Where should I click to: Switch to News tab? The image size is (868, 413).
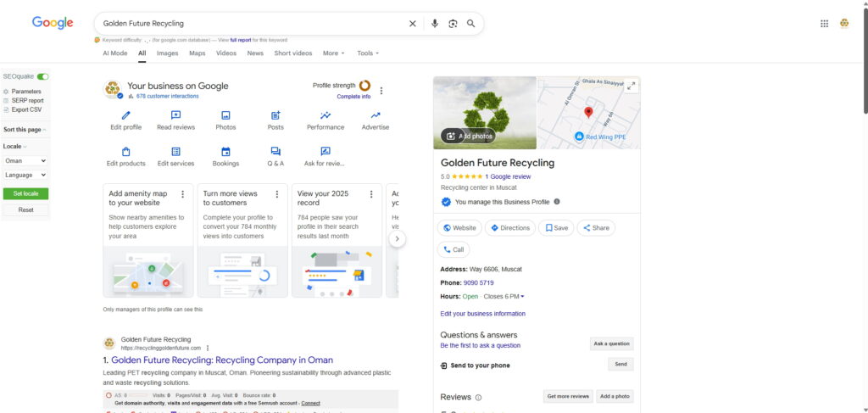click(x=255, y=53)
